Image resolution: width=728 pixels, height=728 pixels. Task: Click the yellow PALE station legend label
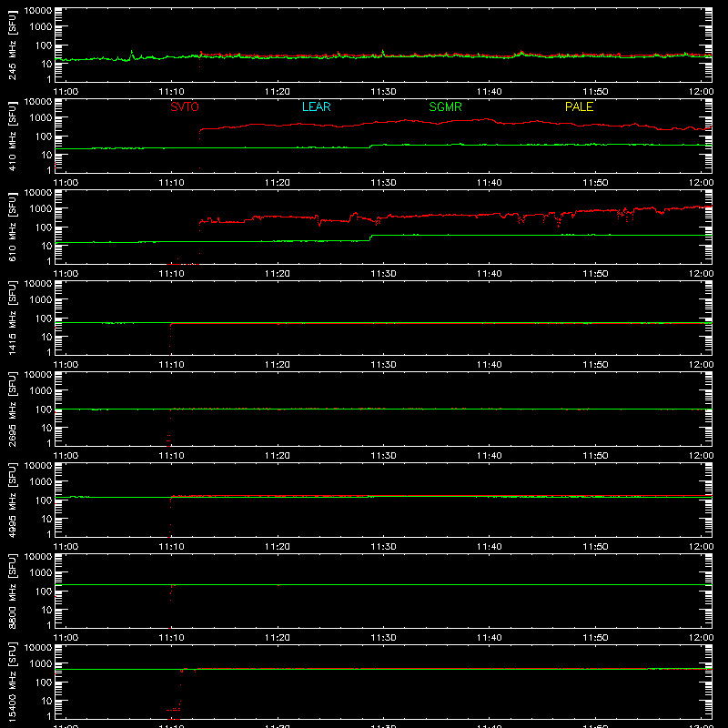(x=579, y=106)
